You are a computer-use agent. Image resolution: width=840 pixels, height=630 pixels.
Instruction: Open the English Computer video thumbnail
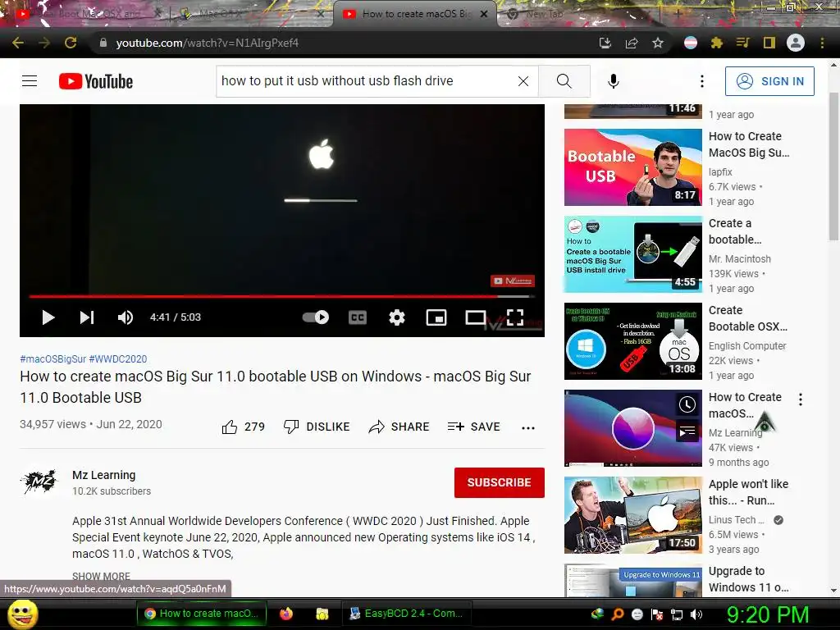[x=632, y=341]
